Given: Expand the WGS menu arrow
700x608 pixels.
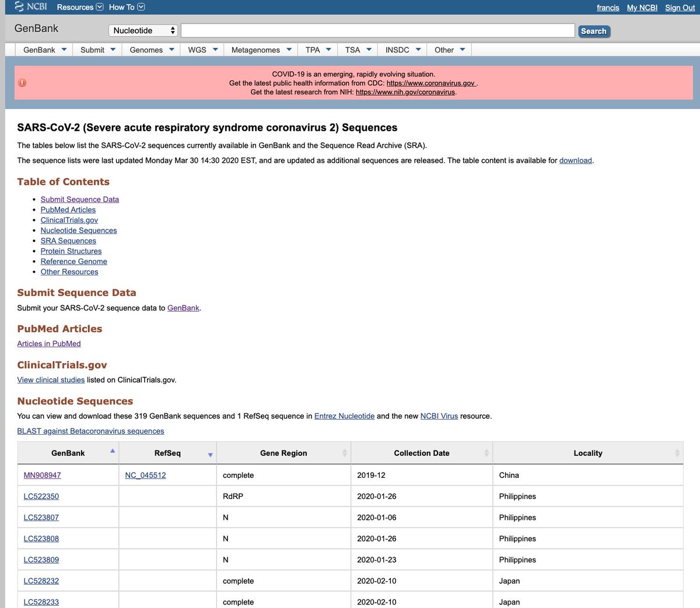Looking at the screenshot, I should (x=215, y=50).
